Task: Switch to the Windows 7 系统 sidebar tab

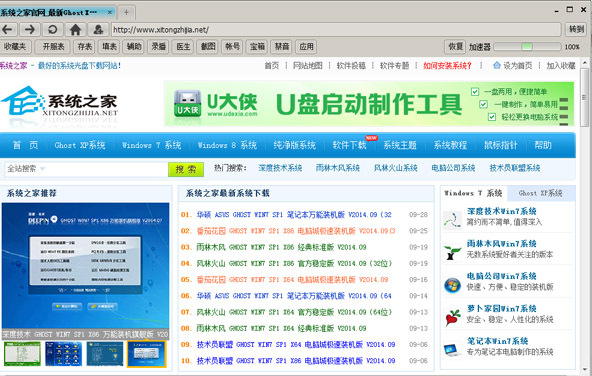Action: (x=473, y=193)
